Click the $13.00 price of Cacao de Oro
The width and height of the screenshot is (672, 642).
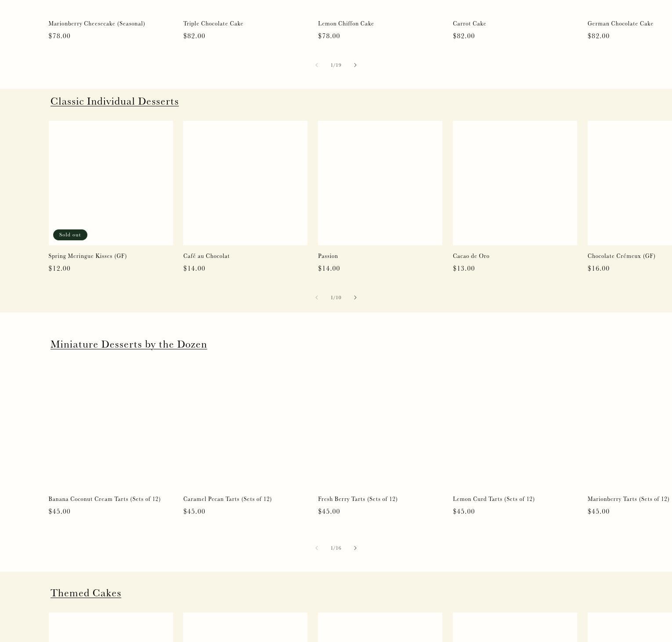(x=464, y=268)
